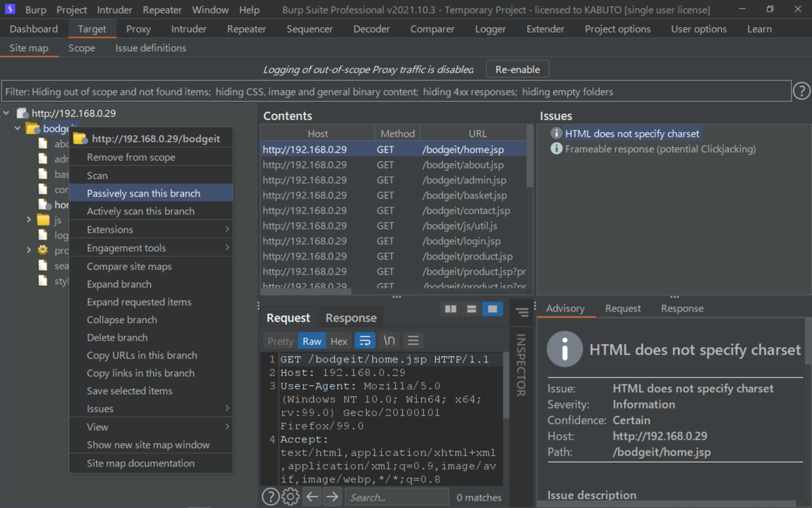Switch message view to Pretty
This screenshot has height=508, width=812.
pyautogui.click(x=280, y=341)
